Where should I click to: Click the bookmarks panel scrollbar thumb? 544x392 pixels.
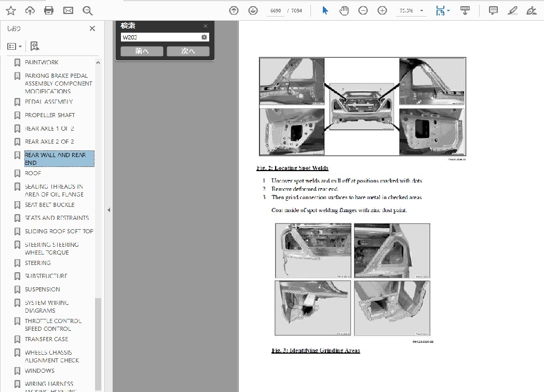coord(98,343)
